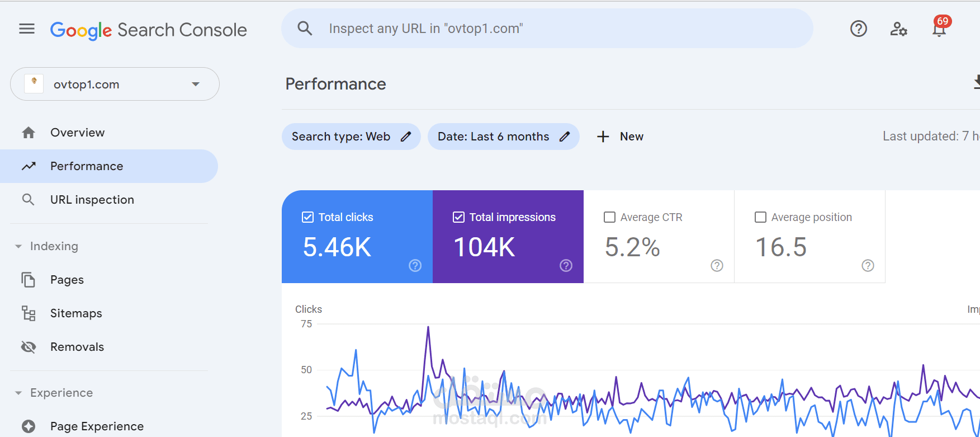Focus the Inspect any URL search field

tap(547, 28)
